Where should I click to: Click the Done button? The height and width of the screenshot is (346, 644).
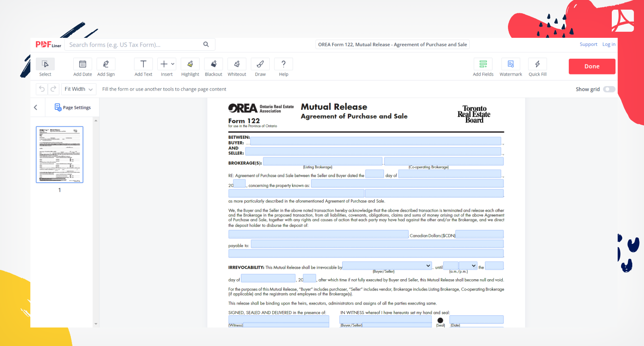pos(592,66)
